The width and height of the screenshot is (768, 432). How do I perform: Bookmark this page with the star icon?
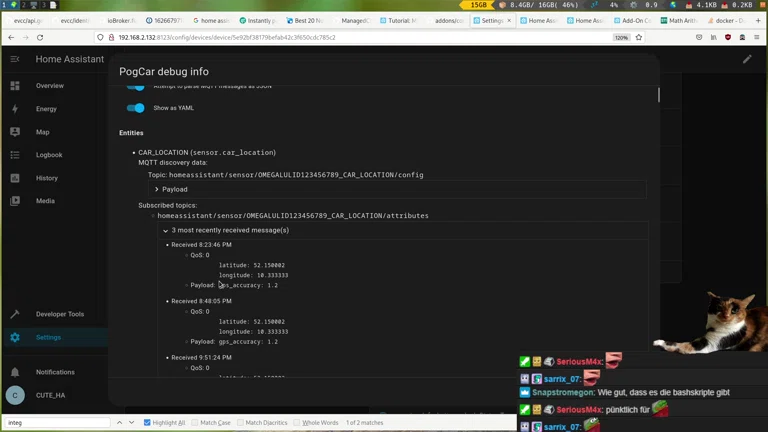(639, 37)
